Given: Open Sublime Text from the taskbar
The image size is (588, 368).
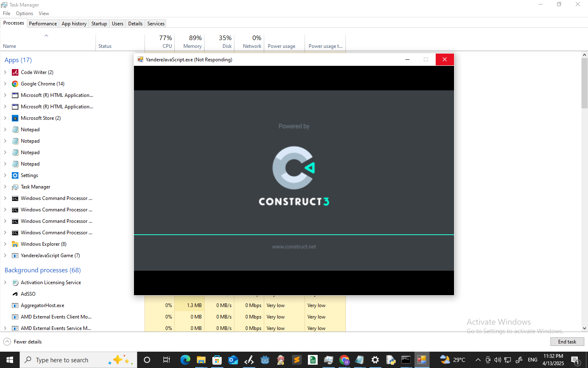Looking at the screenshot, I should (x=297, y=360).
